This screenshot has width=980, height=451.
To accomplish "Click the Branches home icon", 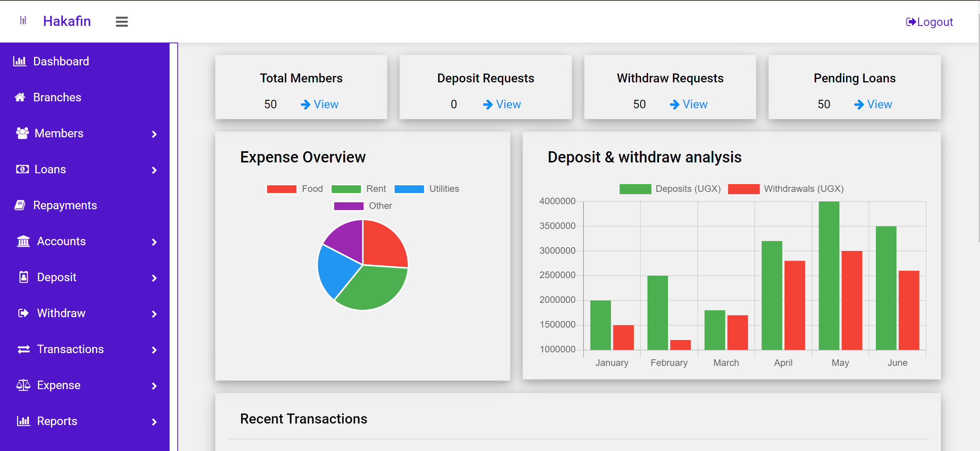I will (20, 97).
